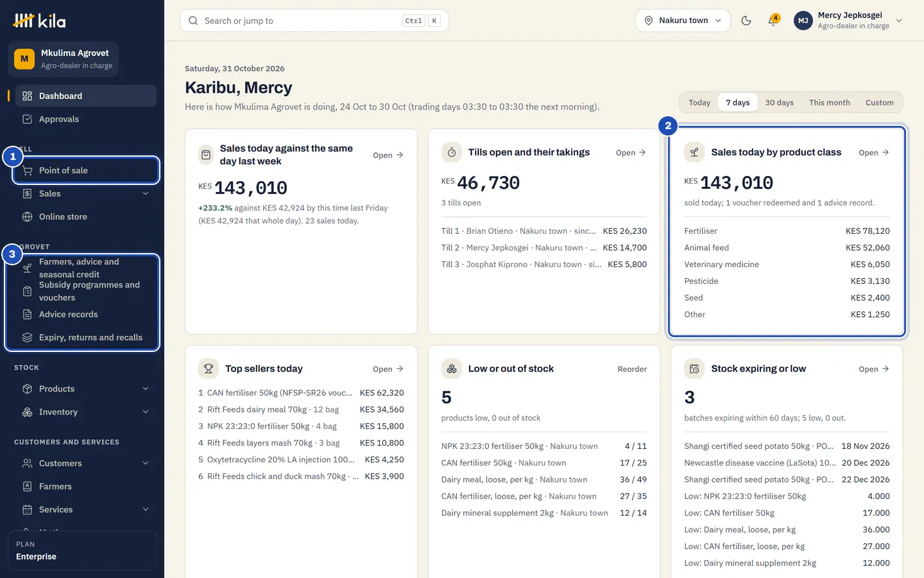This screenshot has height=578, width=924.
Task: Open Point of sale
Action: [86, 170]
